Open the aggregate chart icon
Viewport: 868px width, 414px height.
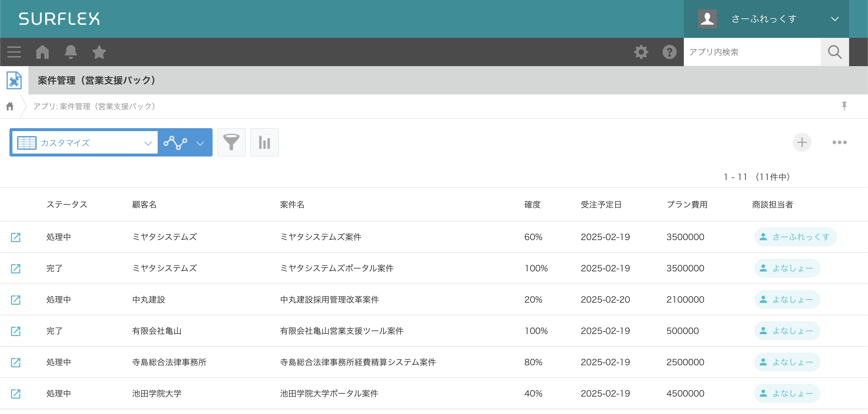pyautogui.click(x=264, y=142)
